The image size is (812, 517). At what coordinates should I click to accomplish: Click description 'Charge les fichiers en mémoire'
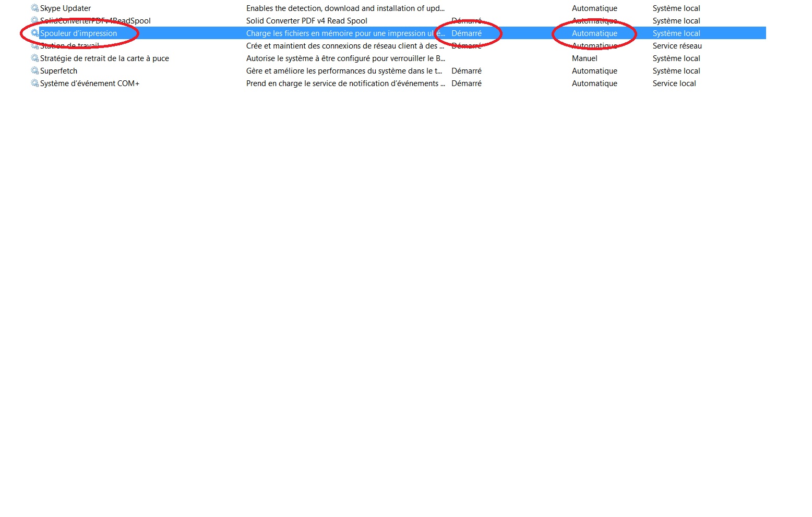(x=345, y=33)
